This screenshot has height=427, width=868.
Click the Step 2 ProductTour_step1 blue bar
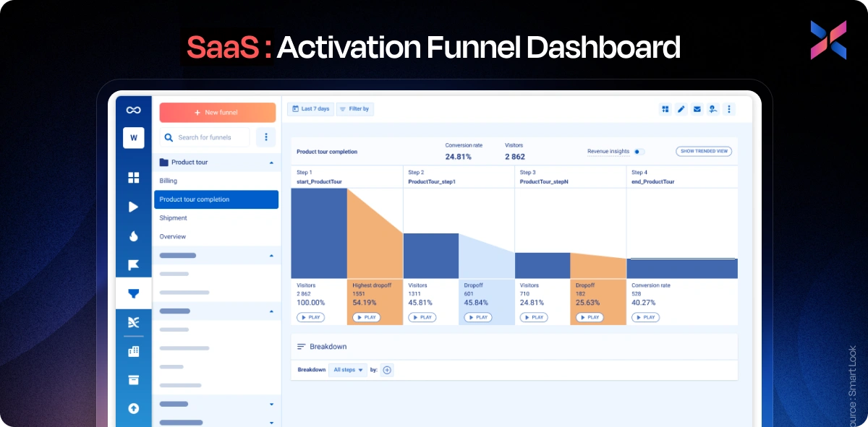[x=431, y=256]
